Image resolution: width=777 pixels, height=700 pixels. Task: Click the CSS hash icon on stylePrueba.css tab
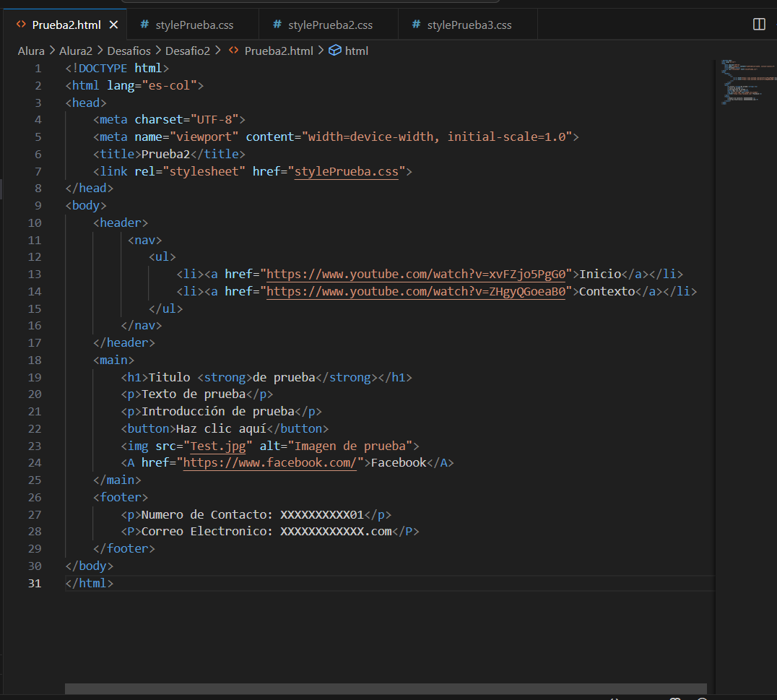coord(144,25)
